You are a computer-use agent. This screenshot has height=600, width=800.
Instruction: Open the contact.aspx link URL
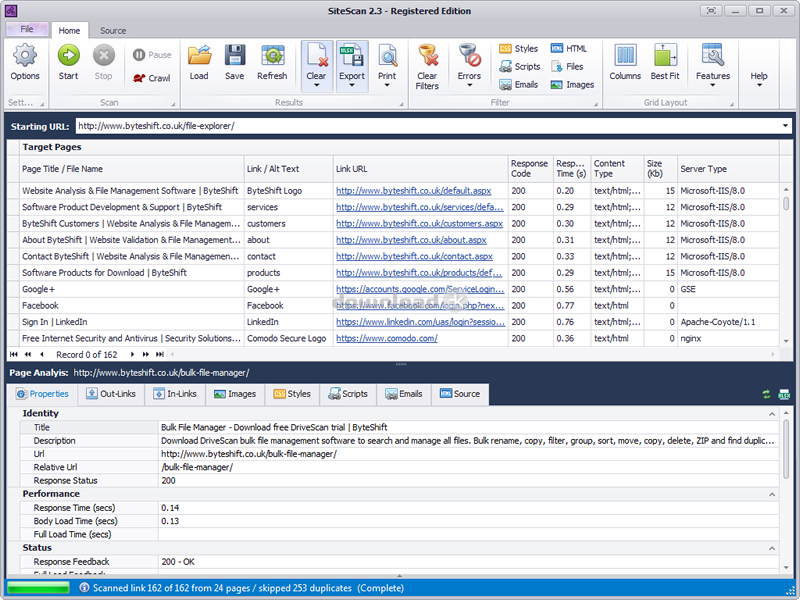[414, 256]
